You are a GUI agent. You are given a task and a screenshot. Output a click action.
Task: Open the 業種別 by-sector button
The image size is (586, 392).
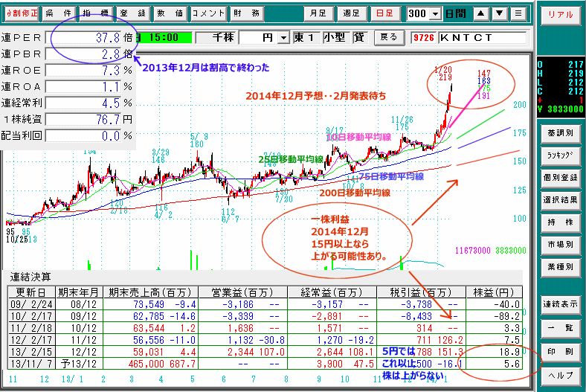click(560, 267)
